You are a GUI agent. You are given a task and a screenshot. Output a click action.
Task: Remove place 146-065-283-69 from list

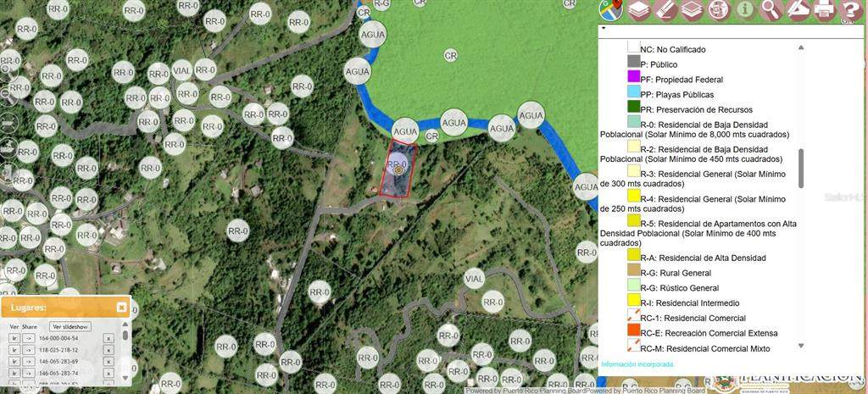coord(108,362)
